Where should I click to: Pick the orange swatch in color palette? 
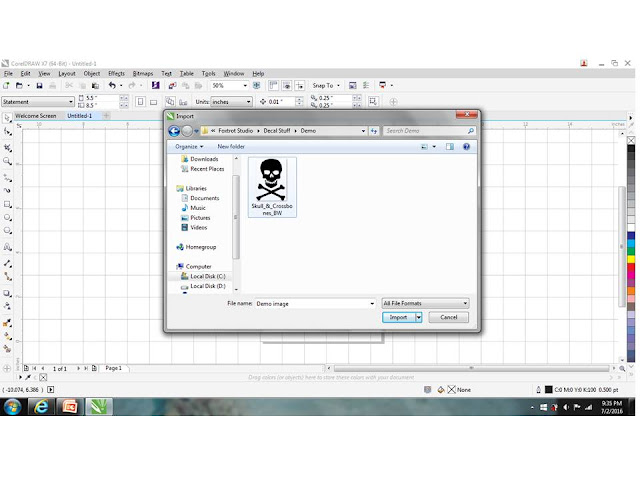(x=631, y=291)
